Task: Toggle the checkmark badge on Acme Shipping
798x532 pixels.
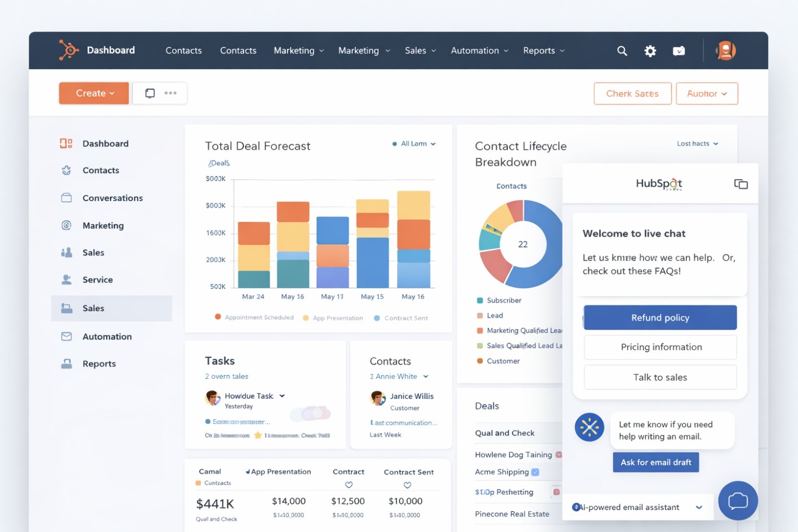Action: coord(535,472)
